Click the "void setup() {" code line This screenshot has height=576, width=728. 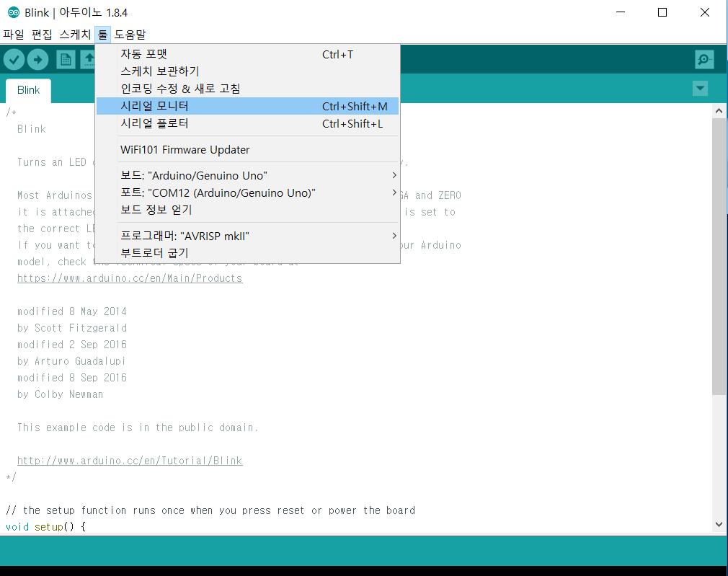(45, 527)
